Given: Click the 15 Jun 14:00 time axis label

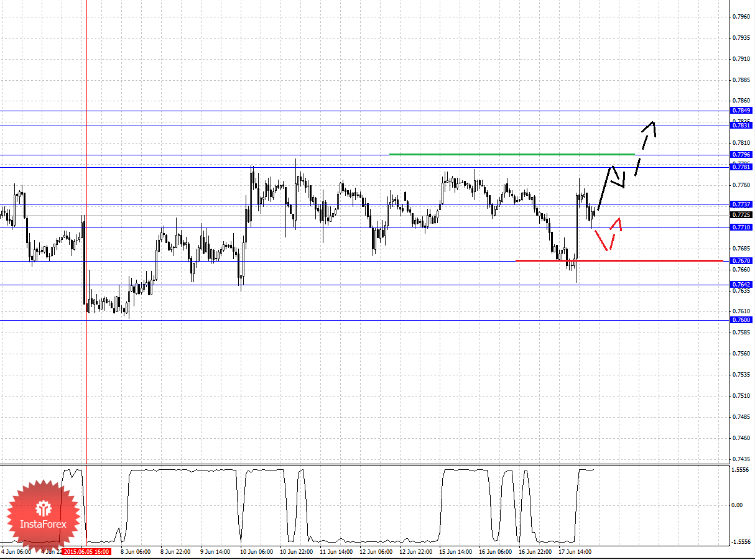Looking at the screenshot, I should click(x=455, y=551).
